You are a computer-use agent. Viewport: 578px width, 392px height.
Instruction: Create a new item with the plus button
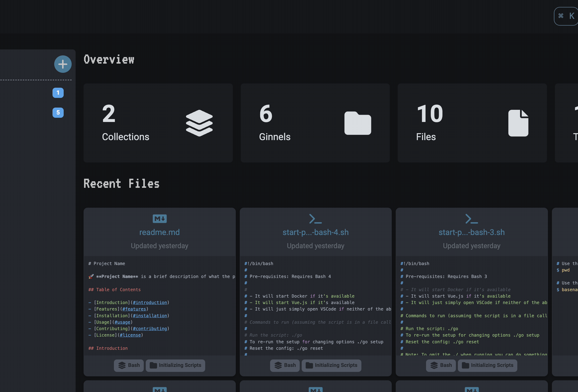pos(63,64)
